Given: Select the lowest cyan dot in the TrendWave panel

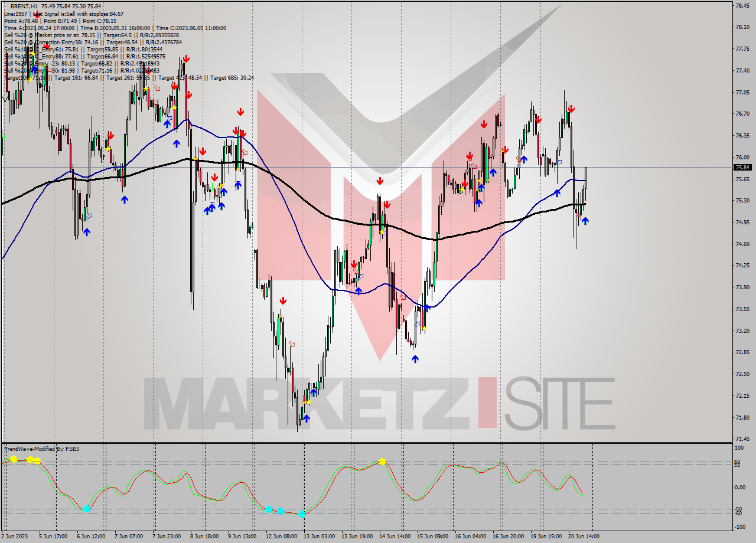Looking at the screenshot, I should (x=302, y=514).
